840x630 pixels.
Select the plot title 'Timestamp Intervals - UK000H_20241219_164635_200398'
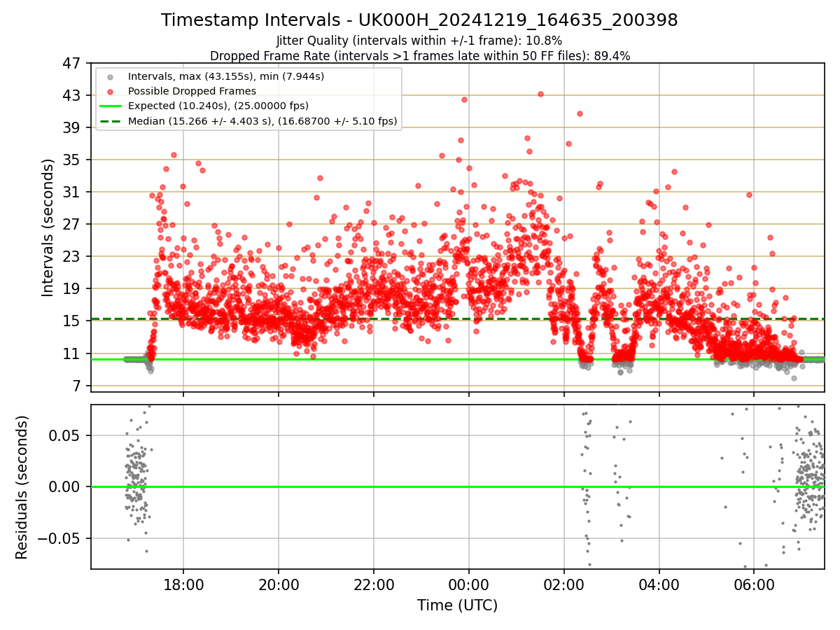[419, 20]
